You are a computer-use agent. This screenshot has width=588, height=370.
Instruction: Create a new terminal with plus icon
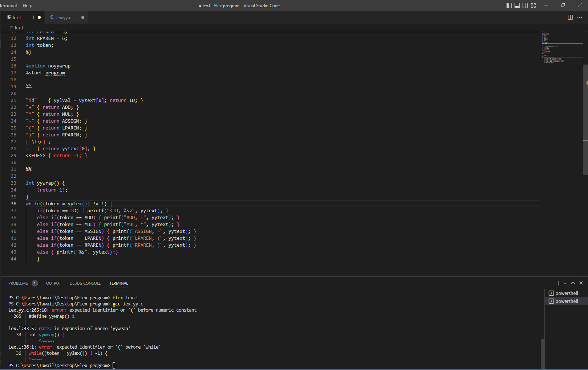pyautogui.click(x=559, y=283)
